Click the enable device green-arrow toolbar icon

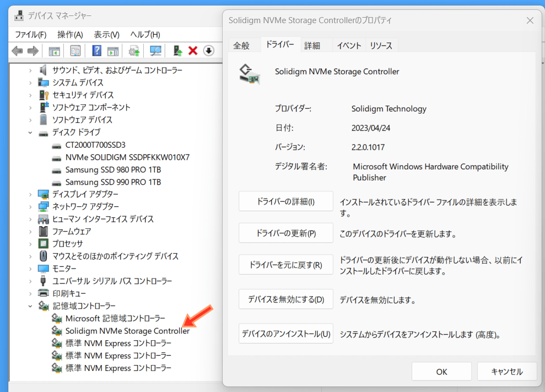pyautogui.click(x=177, y=51)
